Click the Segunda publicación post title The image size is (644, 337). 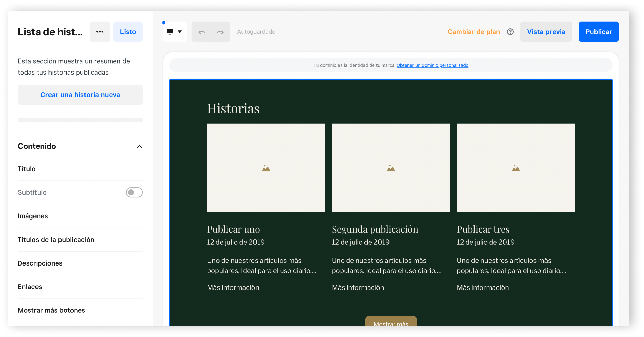point(375,229)
